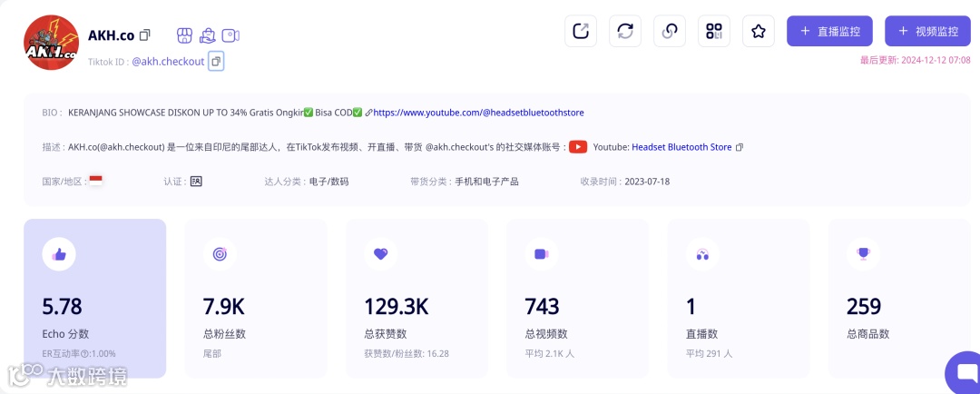
Task: Click the 尾部 tier label
Action: (x=211, y=354)
